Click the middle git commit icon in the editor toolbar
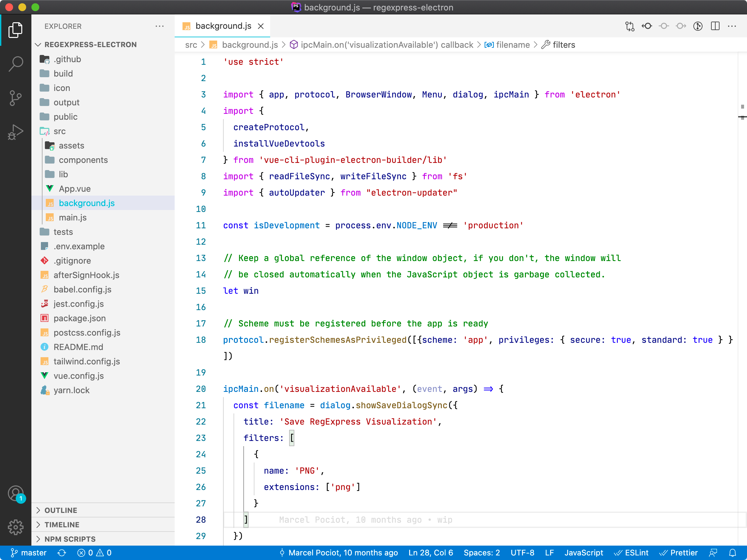Image resolution: width=747 pixels, height=560 pixels. point(664,26)
